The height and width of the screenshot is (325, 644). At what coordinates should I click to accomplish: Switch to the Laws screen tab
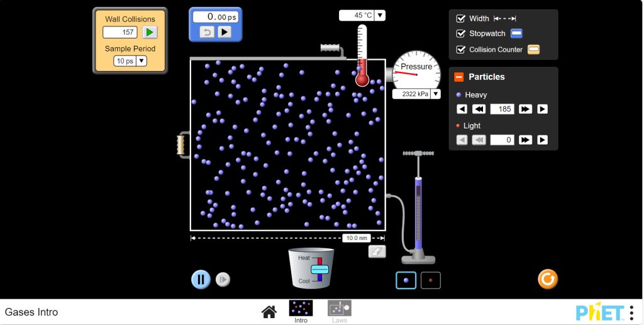(x=340, y=311)
